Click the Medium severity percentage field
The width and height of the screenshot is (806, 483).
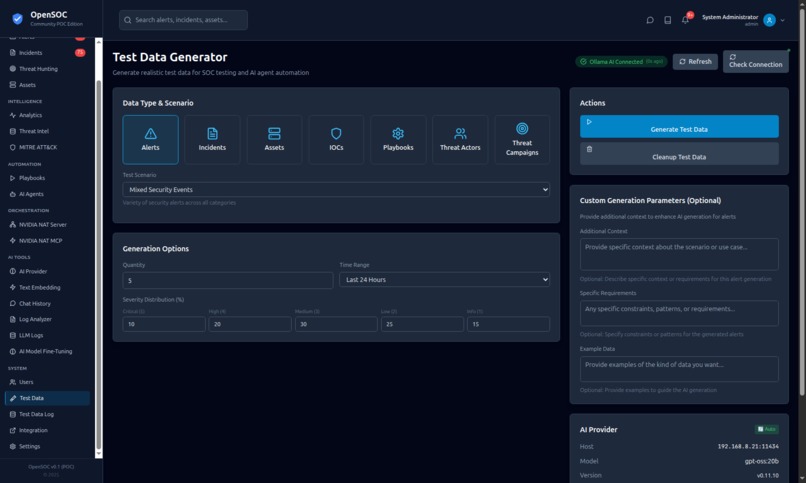click(336, 324)
